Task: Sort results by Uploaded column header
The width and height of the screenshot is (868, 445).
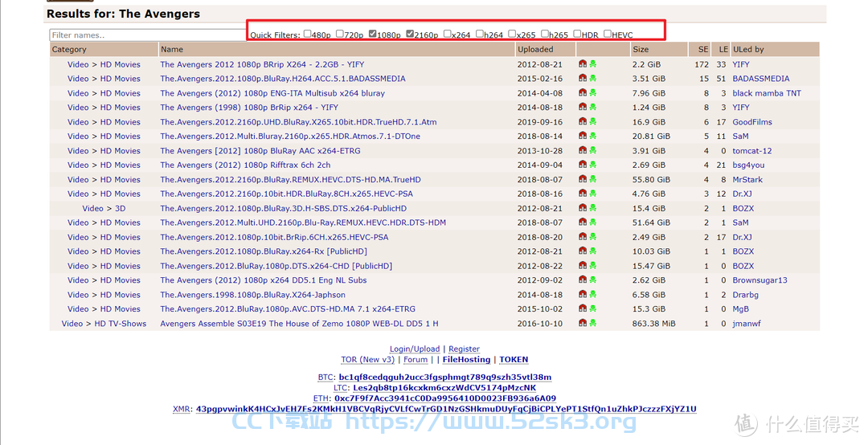Action: pos(535,49)
